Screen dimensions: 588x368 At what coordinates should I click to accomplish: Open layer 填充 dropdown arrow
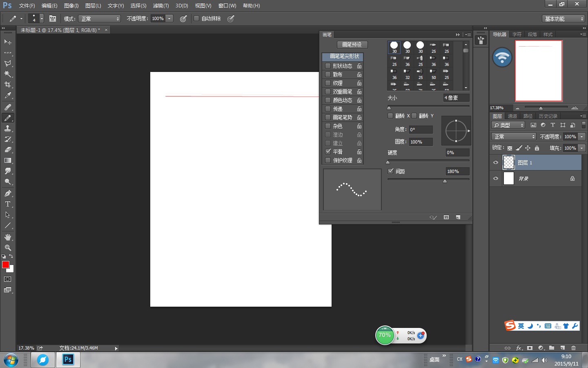[582, 148]
